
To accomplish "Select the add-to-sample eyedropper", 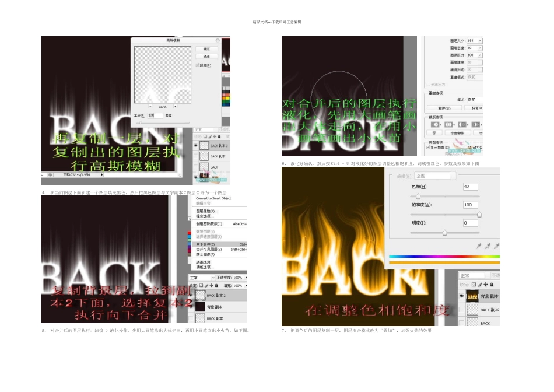I will 488,246.
